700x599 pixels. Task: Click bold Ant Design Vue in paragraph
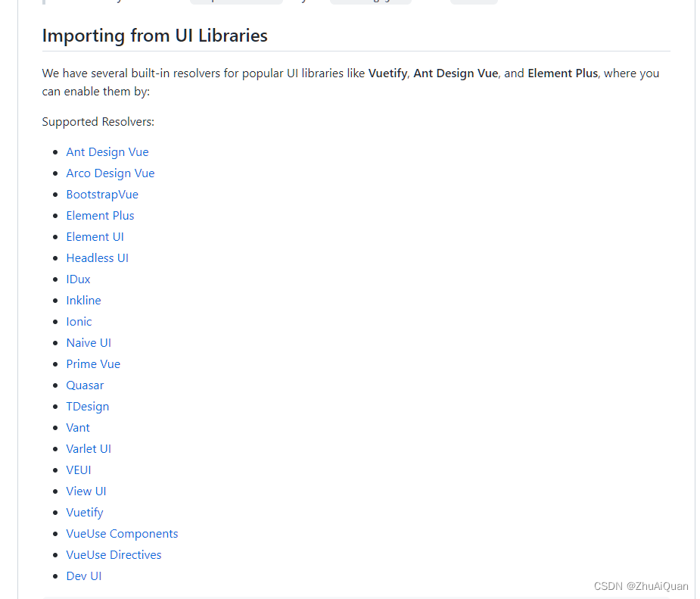(x=456, y=73)
